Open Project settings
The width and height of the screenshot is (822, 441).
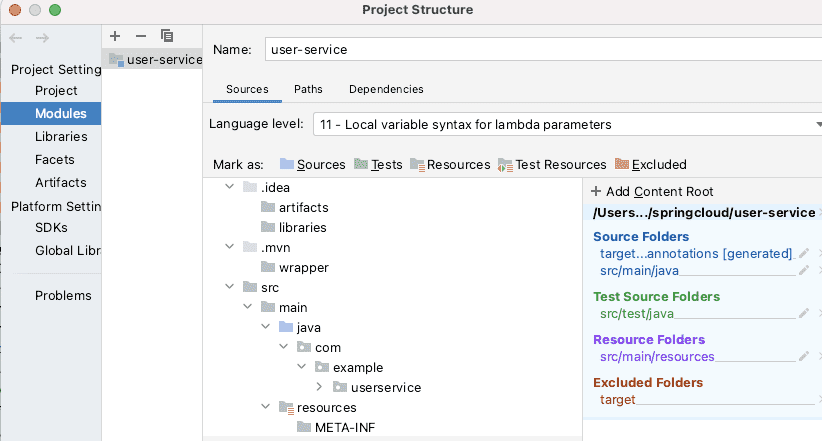pyautogui.click(x=56, y=91)
